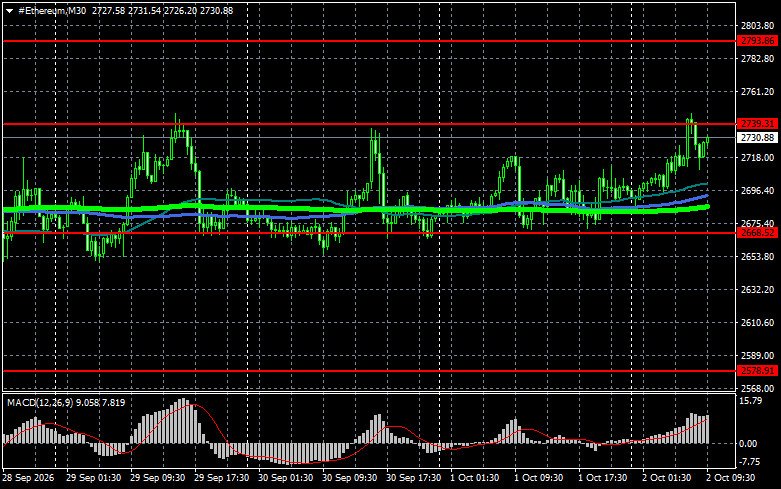
Task: Click the 2578.91 red level price tag
Action: pyautogui.click(x=757, y=370)
